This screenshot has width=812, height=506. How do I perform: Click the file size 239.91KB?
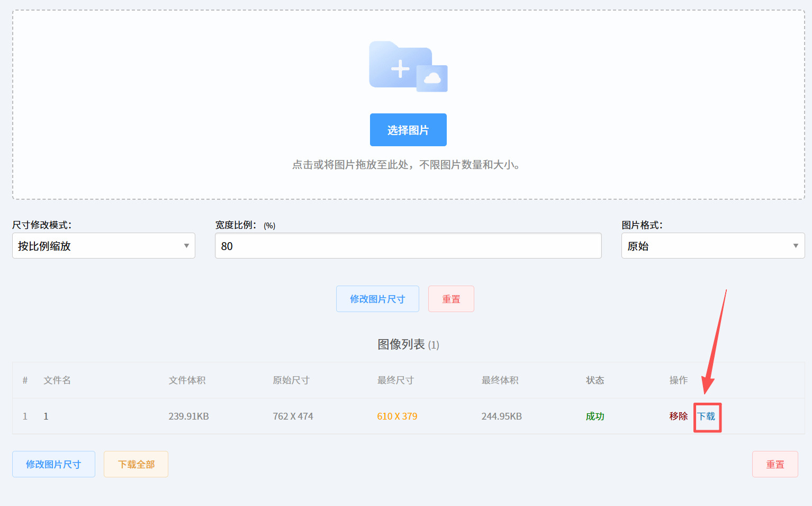click(x=188, y=416)
